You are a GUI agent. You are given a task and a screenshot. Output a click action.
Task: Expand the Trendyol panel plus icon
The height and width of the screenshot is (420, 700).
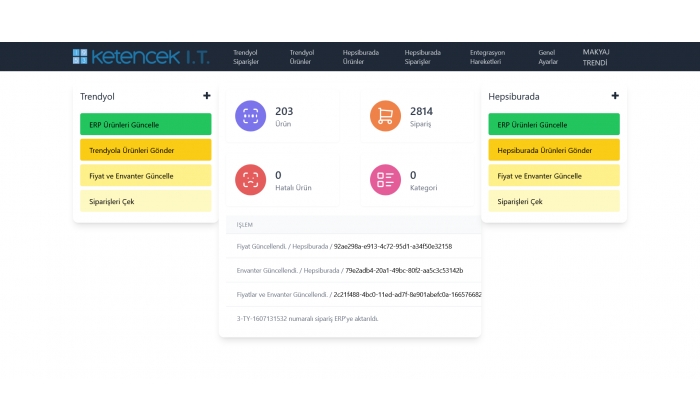(207, 96)
